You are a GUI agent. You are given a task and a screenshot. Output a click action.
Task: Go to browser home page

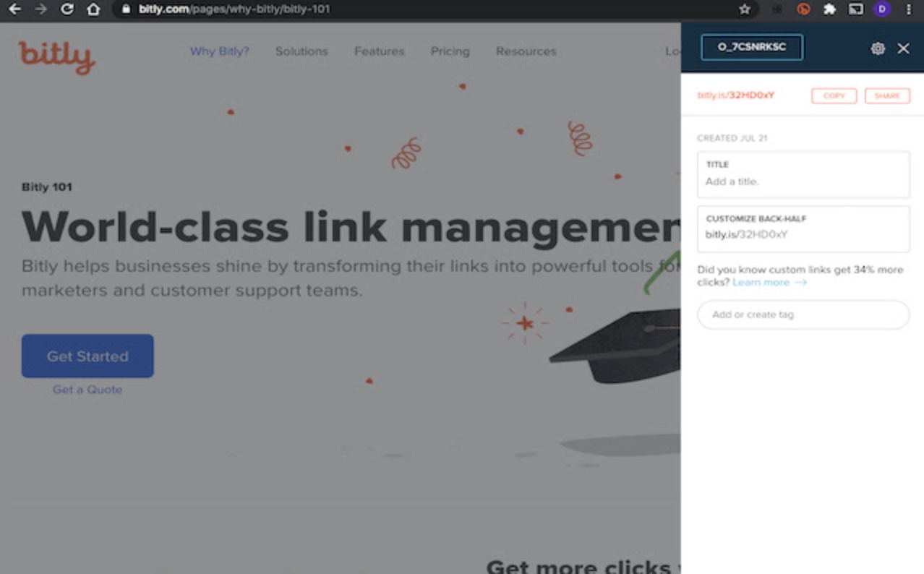tap(93, 9)
